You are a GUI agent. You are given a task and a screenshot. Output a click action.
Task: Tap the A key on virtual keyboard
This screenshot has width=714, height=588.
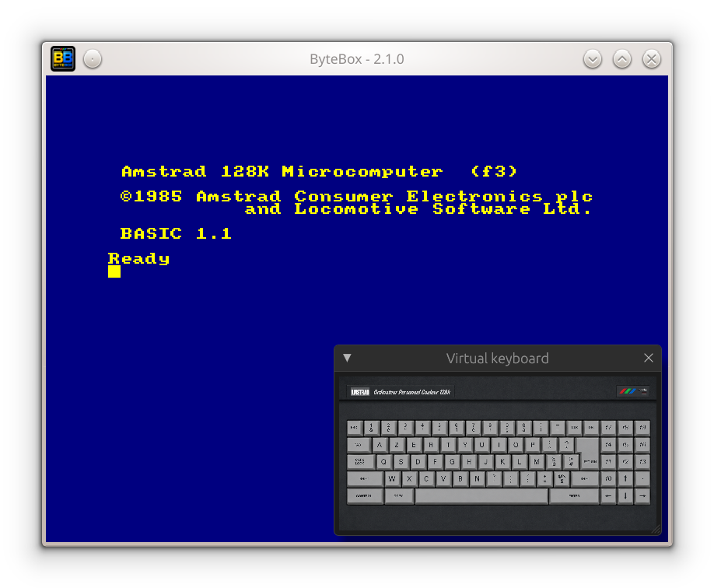click(380, 445)
